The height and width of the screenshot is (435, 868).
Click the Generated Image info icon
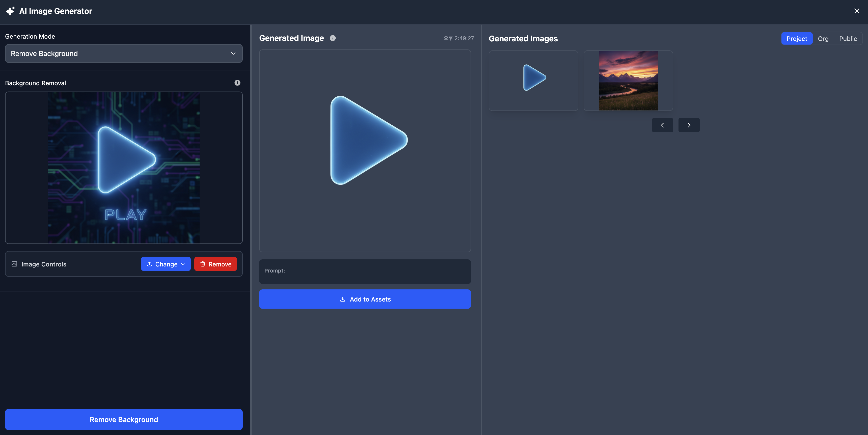(x=333, y=38)
